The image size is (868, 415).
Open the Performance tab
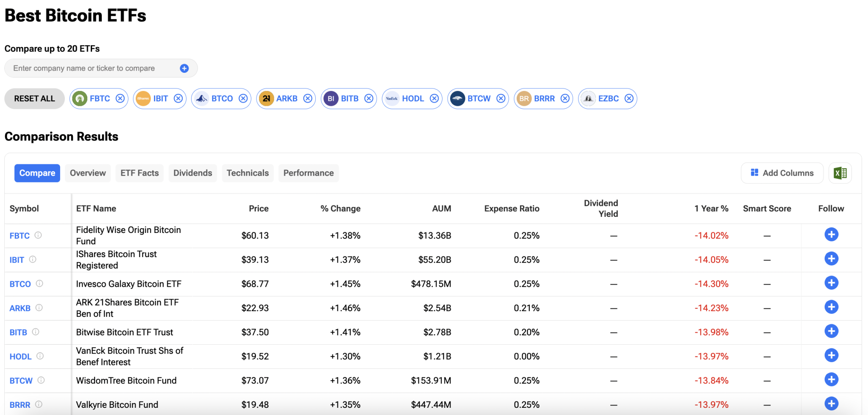(309, 173)
